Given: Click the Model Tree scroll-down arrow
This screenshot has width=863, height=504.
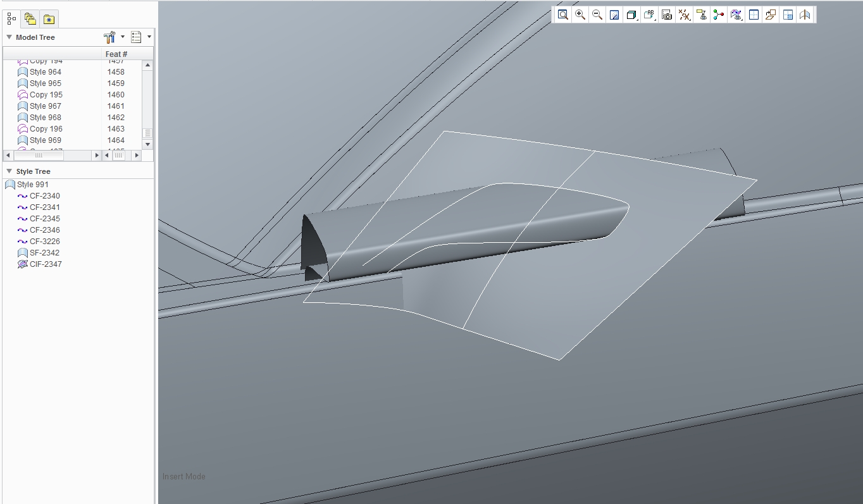Looking at the screenshot, I should pos(147,144).
